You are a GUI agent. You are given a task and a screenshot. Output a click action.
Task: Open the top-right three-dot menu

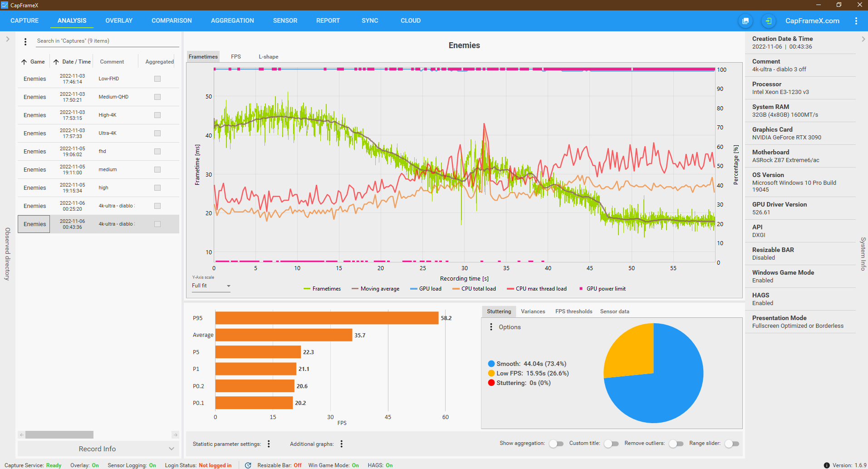click(x=856, y=21)
